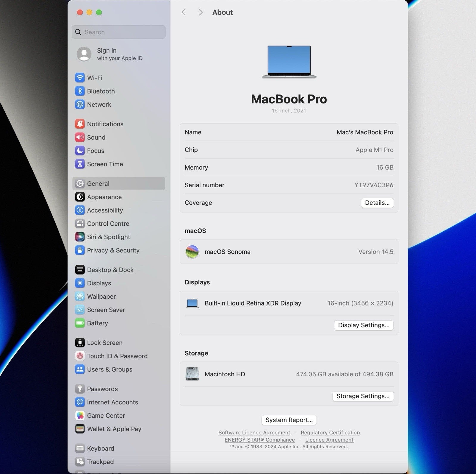Open Internet Accounts at-sign icon
Image resolution: width=476 pixels, height=474 pixels.
click(80, 402)
